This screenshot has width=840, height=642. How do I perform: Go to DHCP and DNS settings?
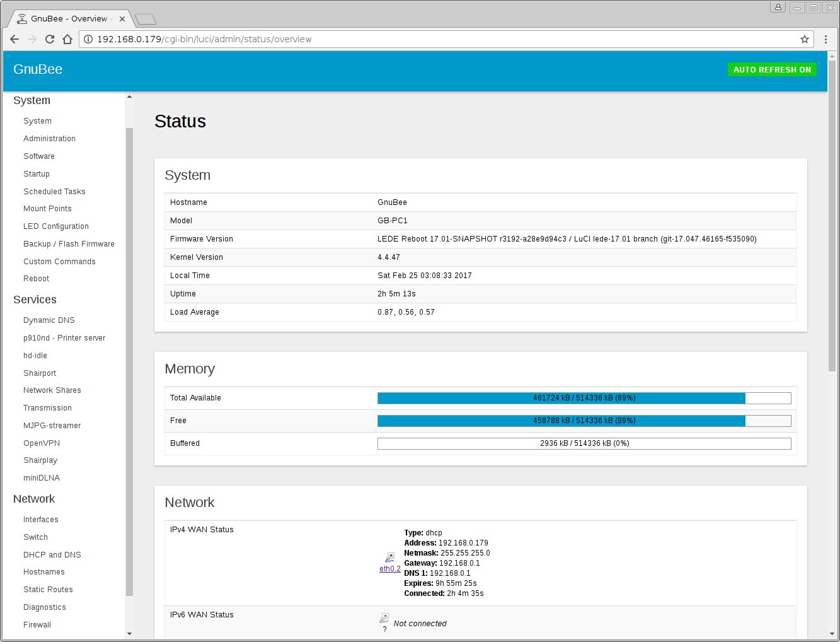[52, 555]
